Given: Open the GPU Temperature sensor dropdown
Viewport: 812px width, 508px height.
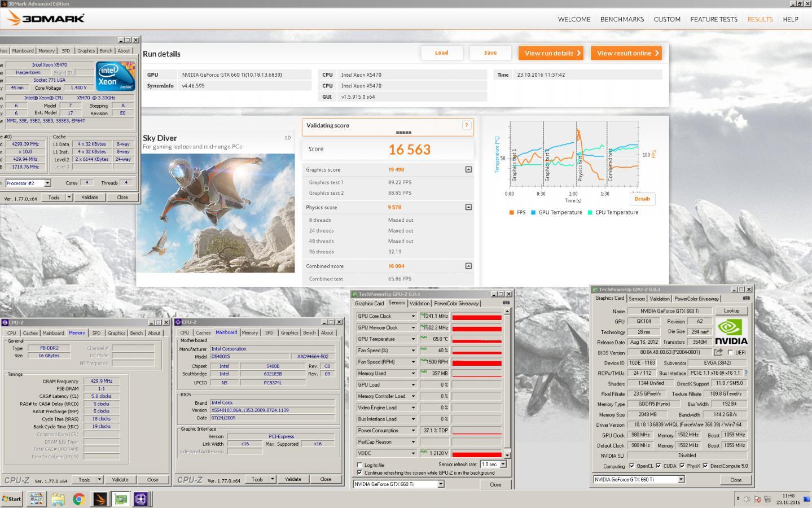Looking at the screenshot, I should [413, 339].
